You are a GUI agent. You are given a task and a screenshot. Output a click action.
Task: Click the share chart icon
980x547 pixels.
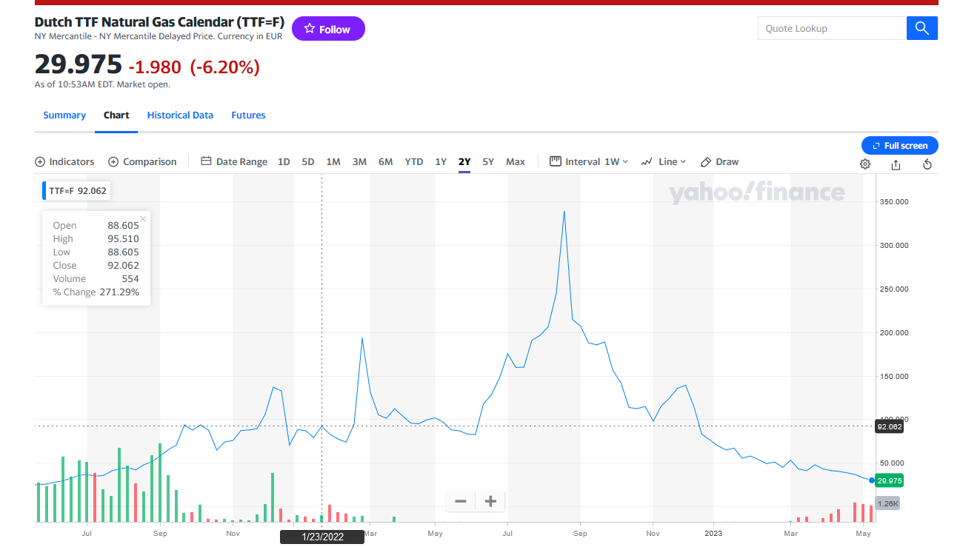tap(896, 164)
